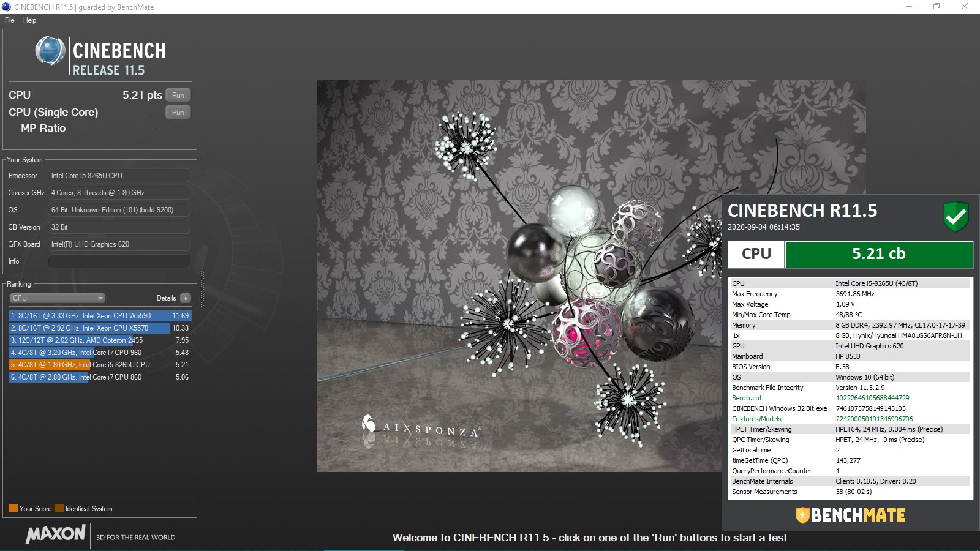The width and height of the screenshot is (980, 551).
Task: Click the Cinebench globe logo icon
Action: click(50, 51)
